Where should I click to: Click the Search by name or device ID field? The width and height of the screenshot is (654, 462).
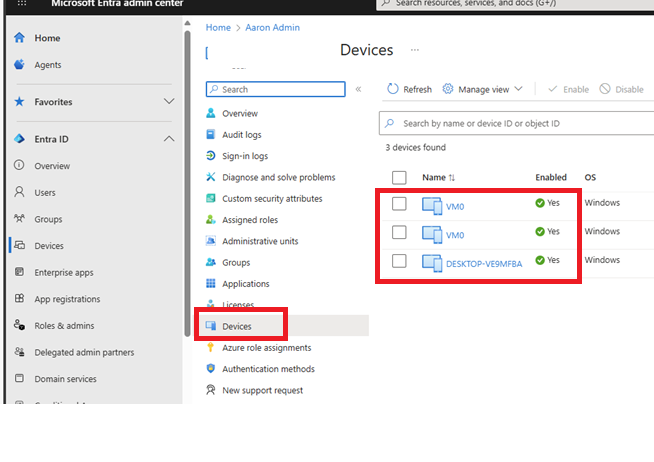click(516, 123)
